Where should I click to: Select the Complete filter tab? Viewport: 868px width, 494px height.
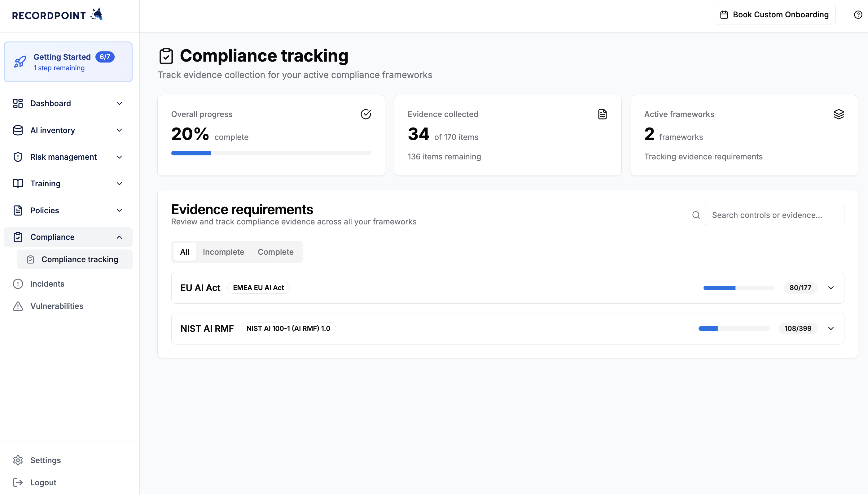275,252
